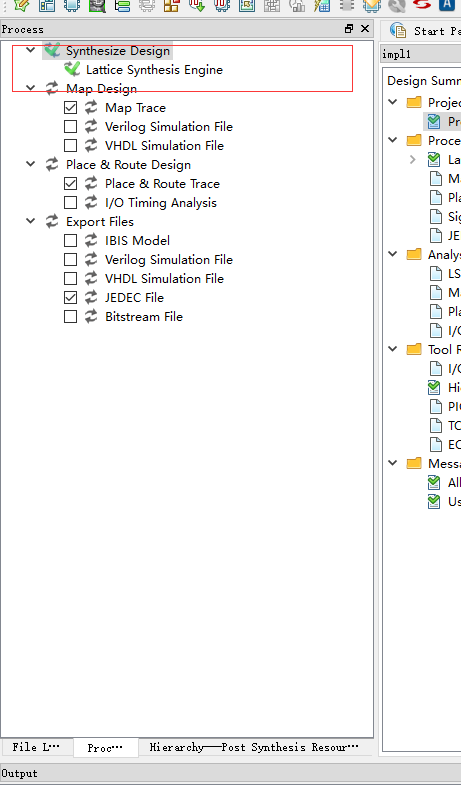The image size is (461, 785).
Task: Click the Output panel title
Action: coord(20,773)
